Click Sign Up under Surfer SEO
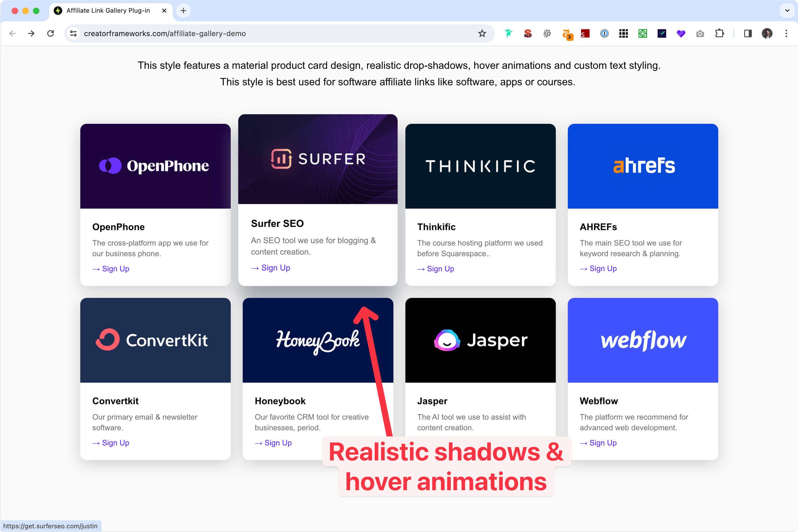This screenshot has height=532, width=798. tap(275, 268)
